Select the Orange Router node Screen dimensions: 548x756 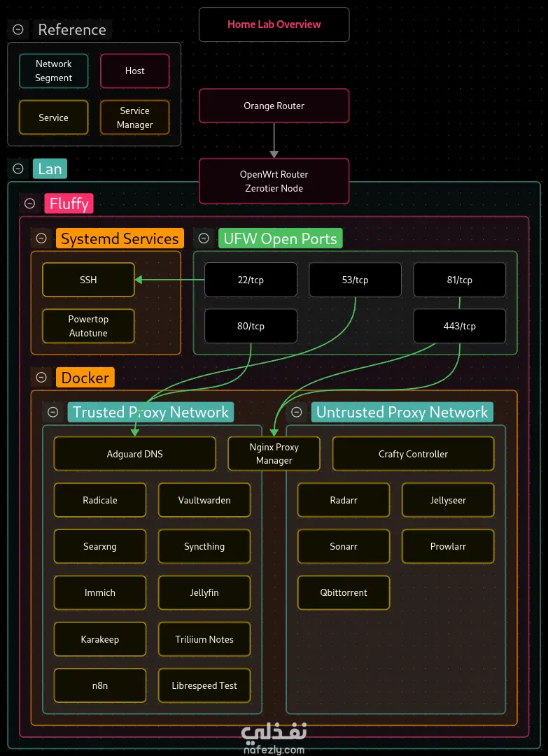pyautogui.click(x=274, y=106)
